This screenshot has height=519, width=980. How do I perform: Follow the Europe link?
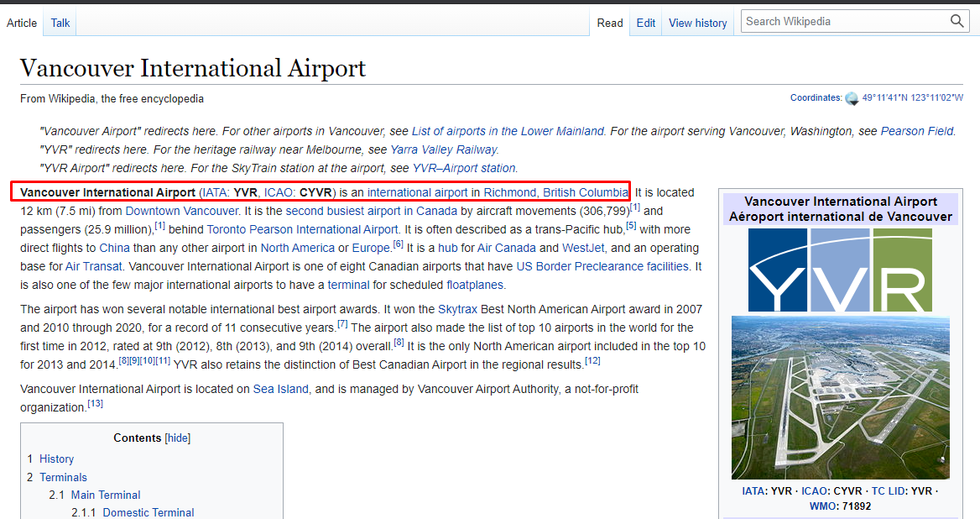click(371, 248)
